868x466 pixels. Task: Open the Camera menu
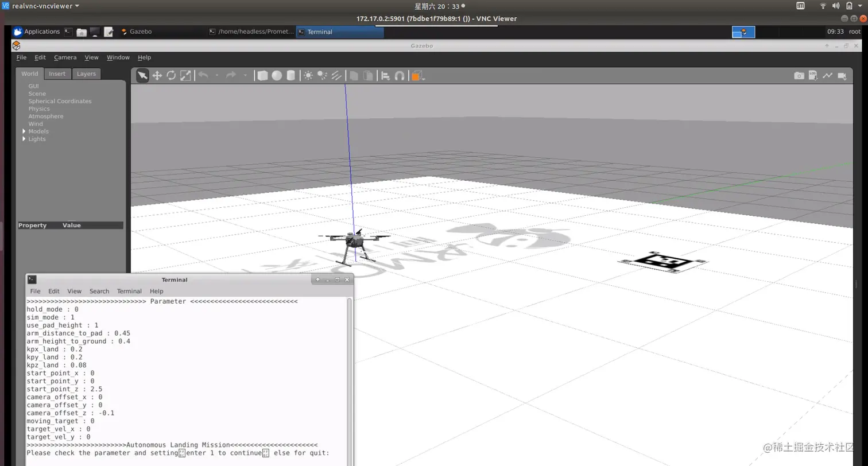pyautogui.click(x=65, y=57)
